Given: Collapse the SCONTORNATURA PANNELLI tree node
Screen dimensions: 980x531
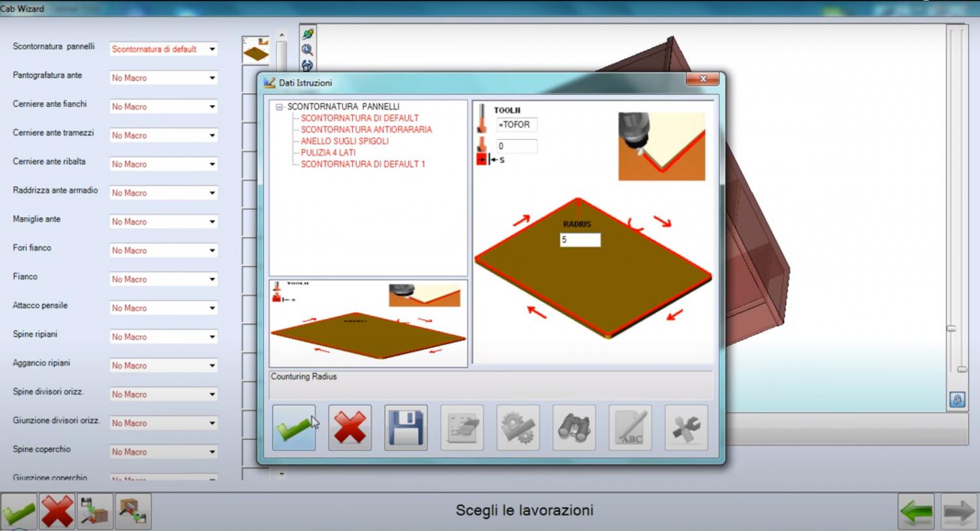Looking at the screenshot, I should [280, 107].
